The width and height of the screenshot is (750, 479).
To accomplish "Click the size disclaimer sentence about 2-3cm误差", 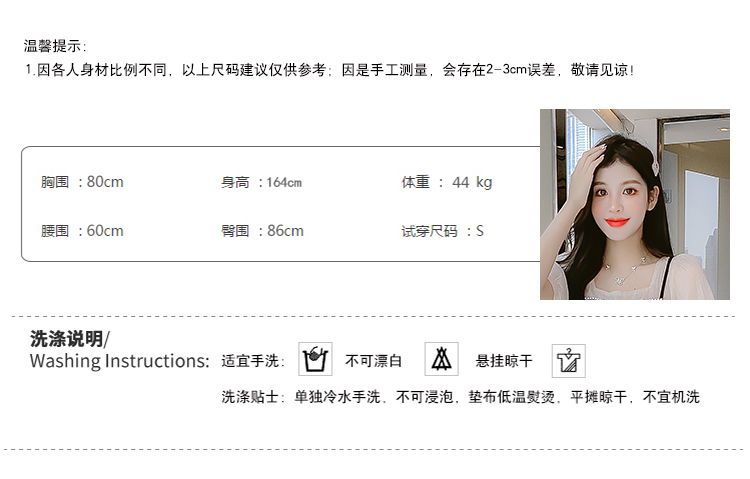I will [330, 70].
